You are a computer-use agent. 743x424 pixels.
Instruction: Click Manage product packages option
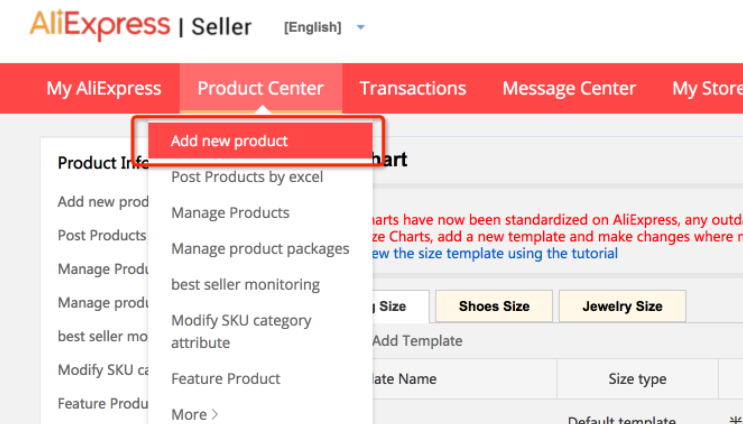point(260,249)
